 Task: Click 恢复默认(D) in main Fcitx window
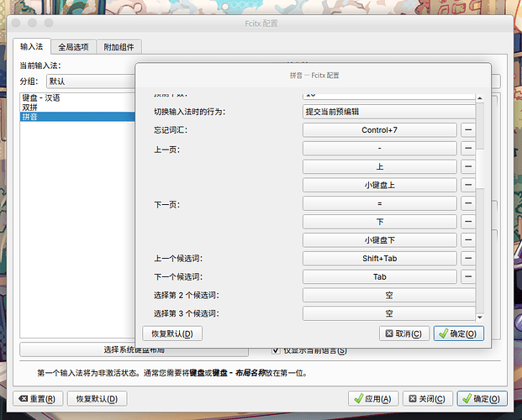coord(97,399)
